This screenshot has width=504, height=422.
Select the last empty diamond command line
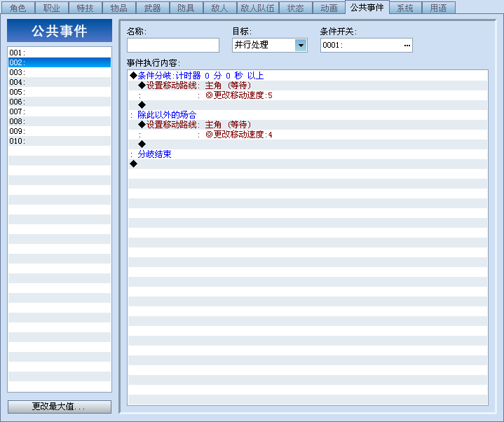(308, 164)
